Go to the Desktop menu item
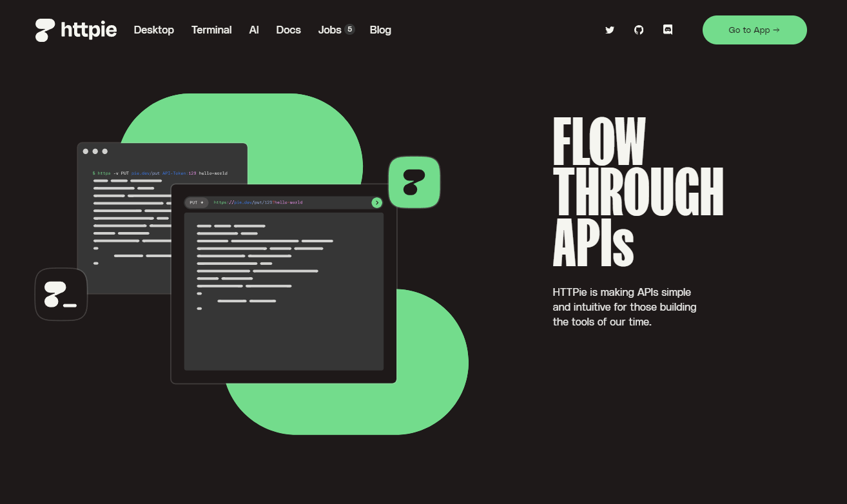Screen dimensions: 847x504 coord(154,30)
